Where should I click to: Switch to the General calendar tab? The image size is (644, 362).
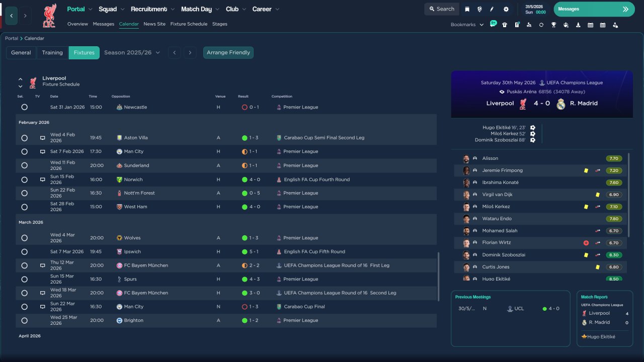21,53
